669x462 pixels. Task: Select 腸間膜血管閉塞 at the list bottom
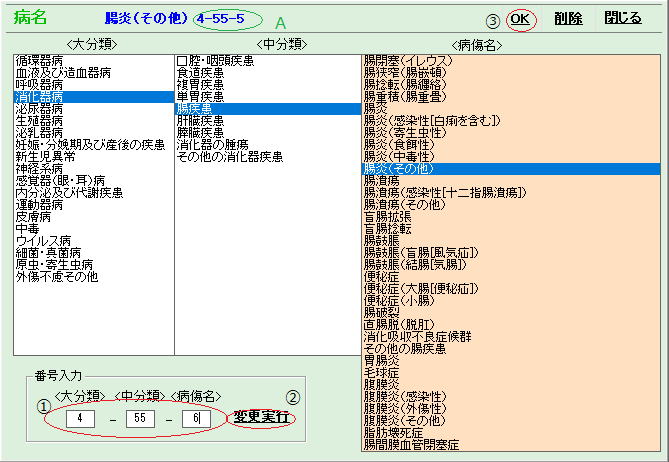[410, 444]
